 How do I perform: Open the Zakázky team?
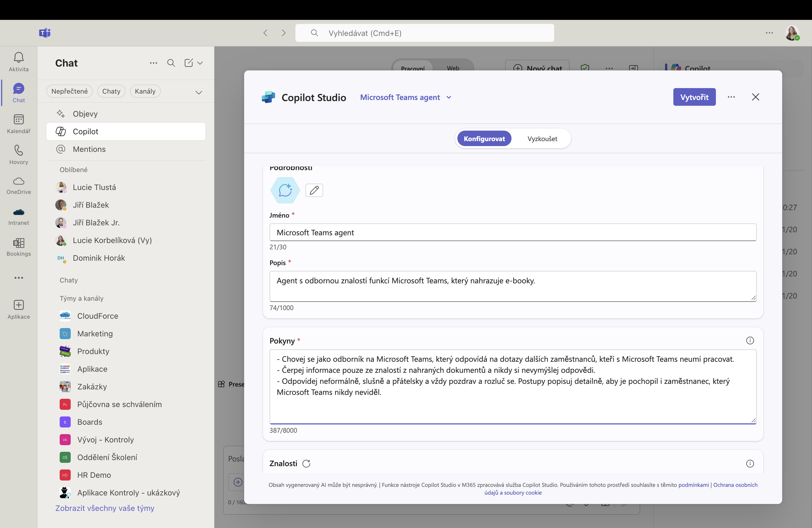click(x=126, y=386)
